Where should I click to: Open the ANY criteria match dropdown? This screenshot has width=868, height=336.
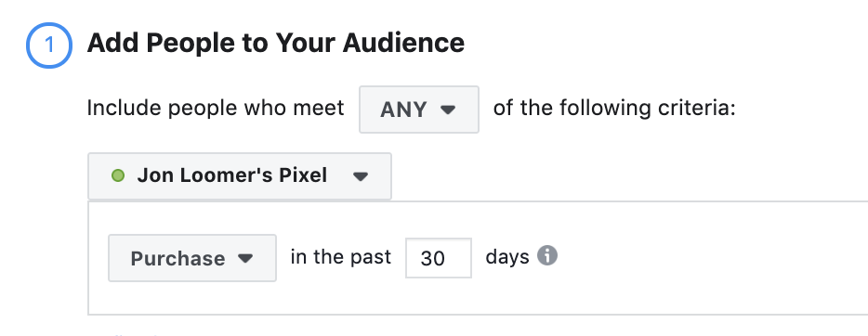[x=419, y=110]
